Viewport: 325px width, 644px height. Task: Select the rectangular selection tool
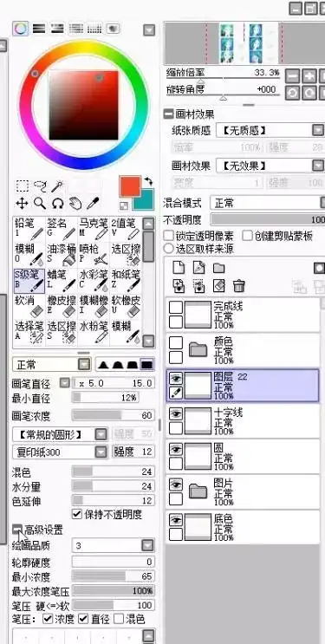(23, 186)
